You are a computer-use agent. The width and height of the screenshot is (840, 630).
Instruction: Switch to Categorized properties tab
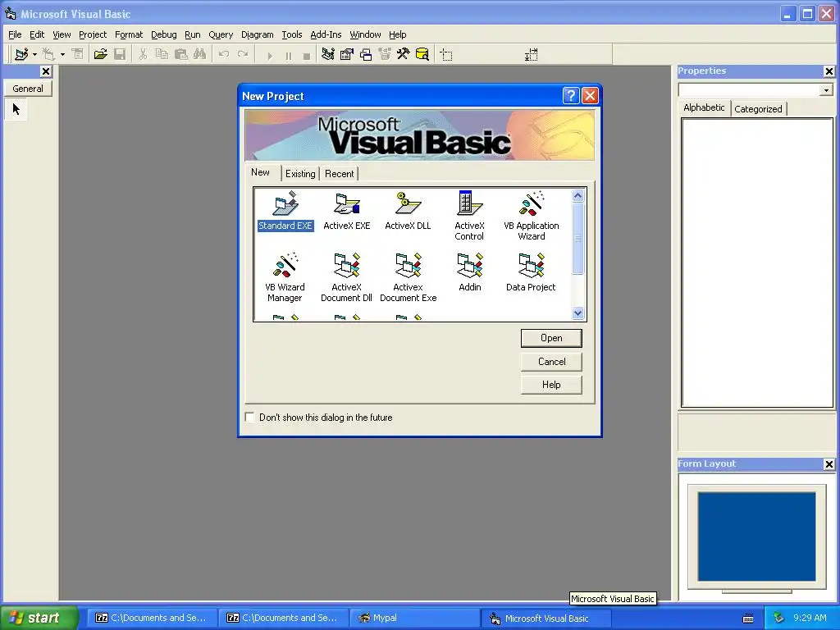pyautogui.click(x=758, y=109)
